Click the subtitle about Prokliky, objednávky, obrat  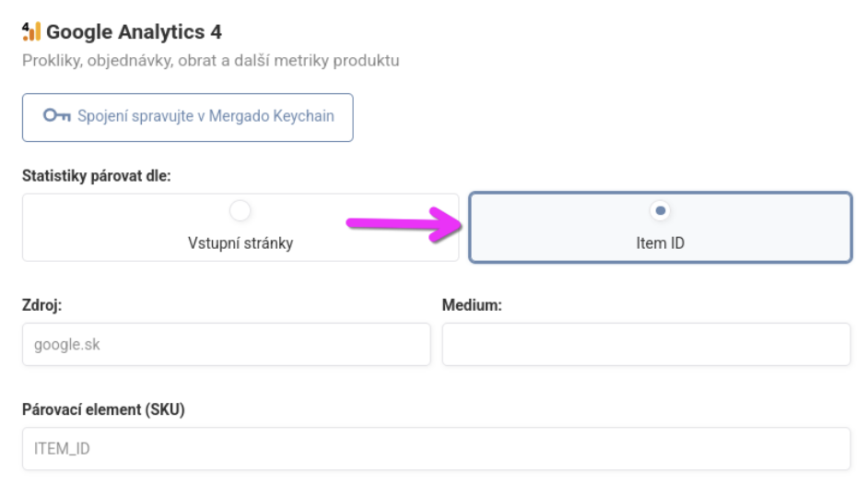[210, 61]
